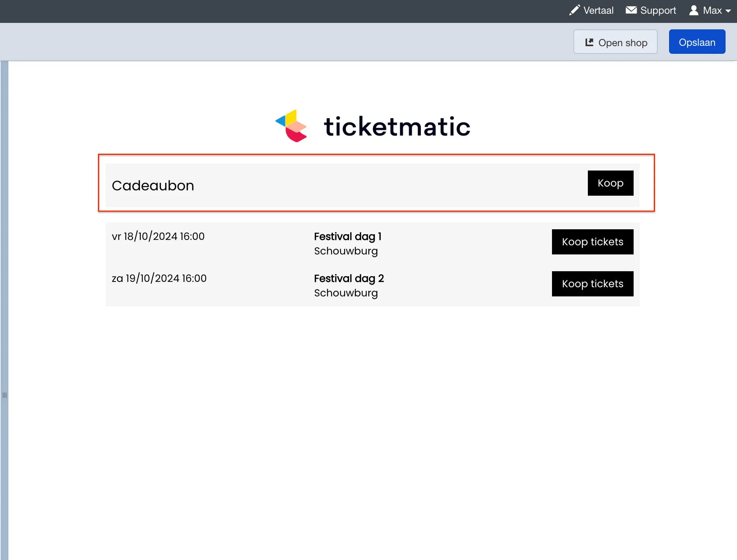
Task: Buy tickets for Festival dag 1
Action: (592, 242)
